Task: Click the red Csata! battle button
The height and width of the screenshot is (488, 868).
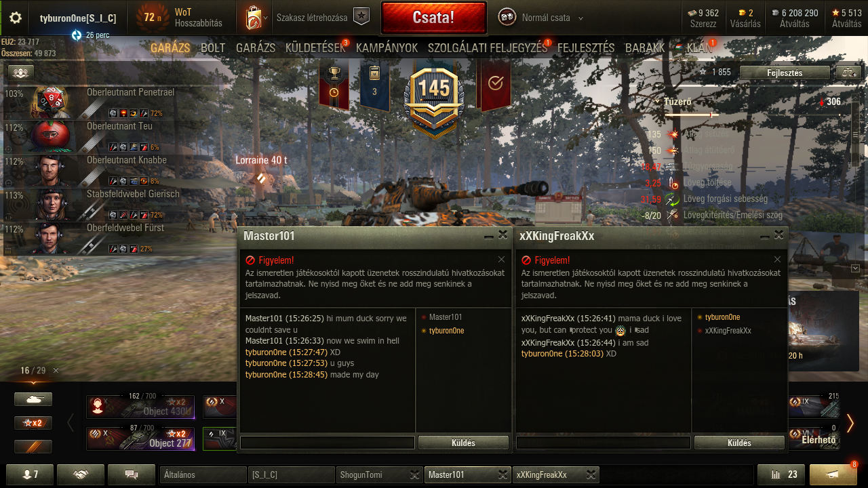Action: 434,18
